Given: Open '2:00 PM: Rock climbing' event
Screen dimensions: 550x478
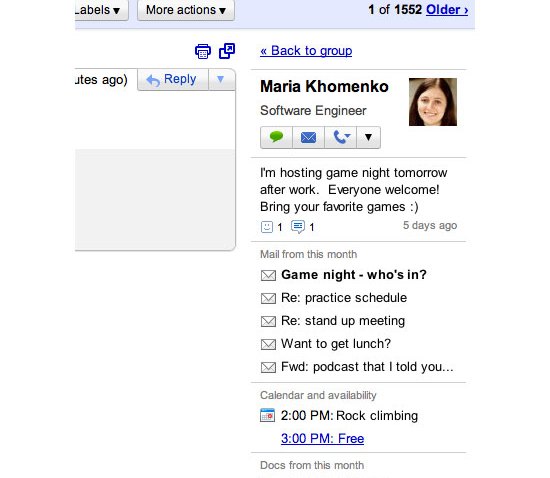Looking at the screenshot, I should (x=349, y=416).
